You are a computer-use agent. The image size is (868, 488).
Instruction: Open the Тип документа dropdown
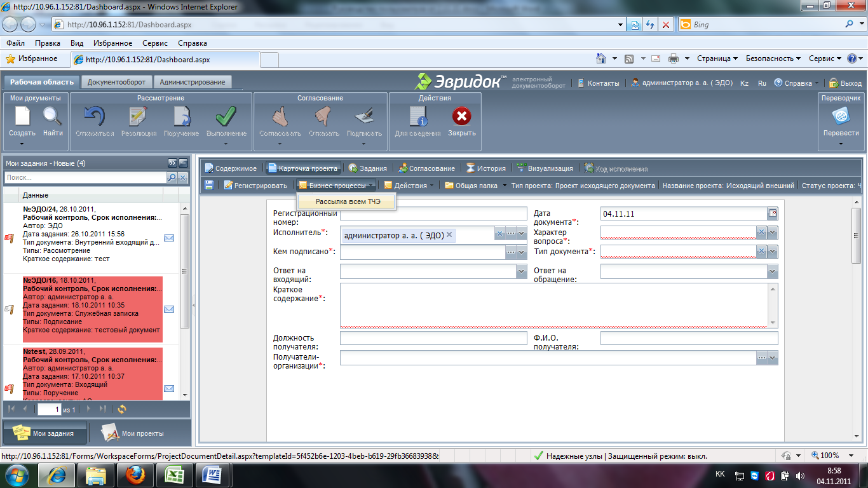click(773, 252)
